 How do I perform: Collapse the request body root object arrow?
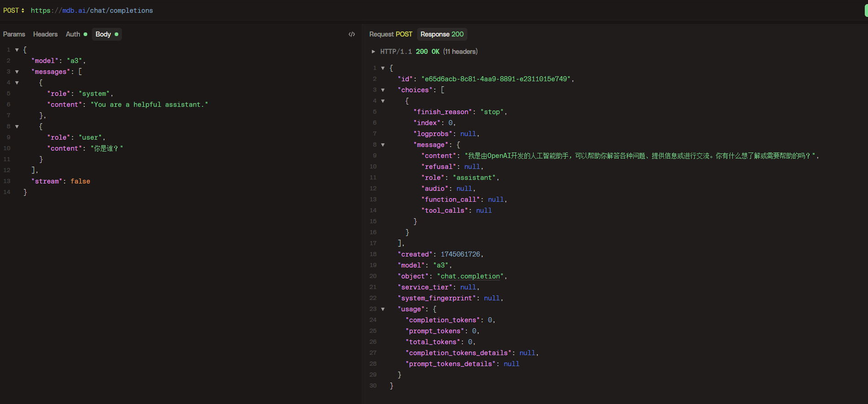[x=17, y=50]
